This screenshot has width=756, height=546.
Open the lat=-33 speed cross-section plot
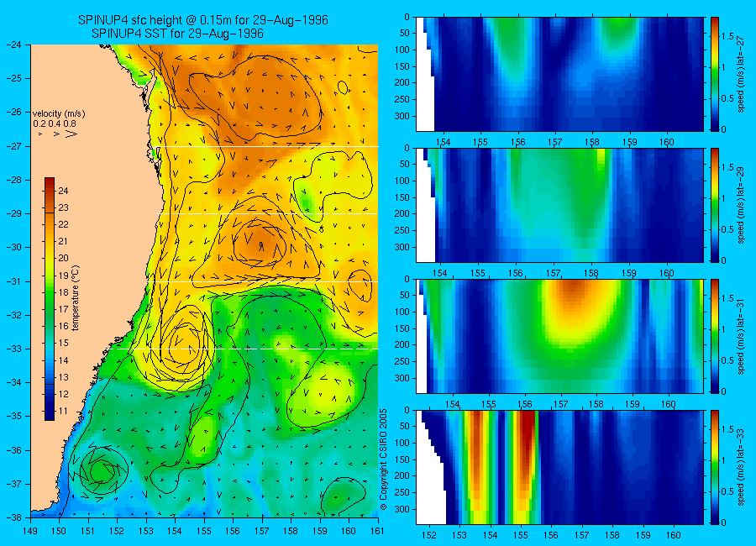coord(559,467)
